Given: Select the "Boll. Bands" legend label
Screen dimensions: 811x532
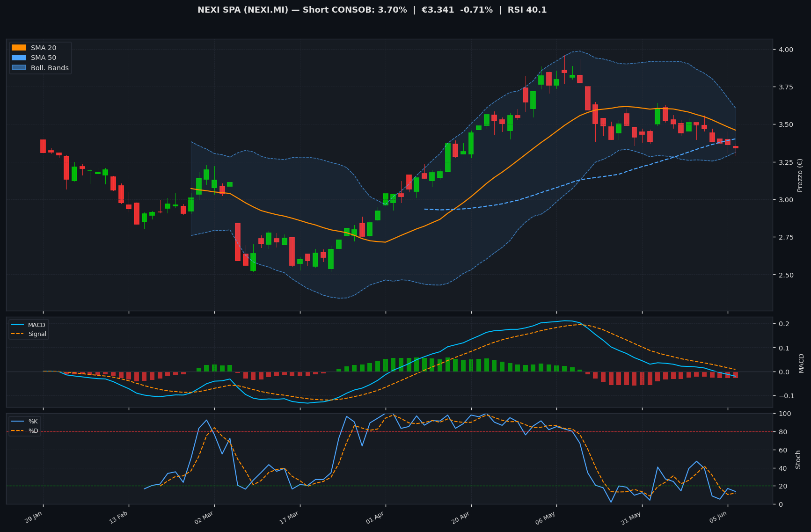Looking at the screenshot, I should point(50,68).
